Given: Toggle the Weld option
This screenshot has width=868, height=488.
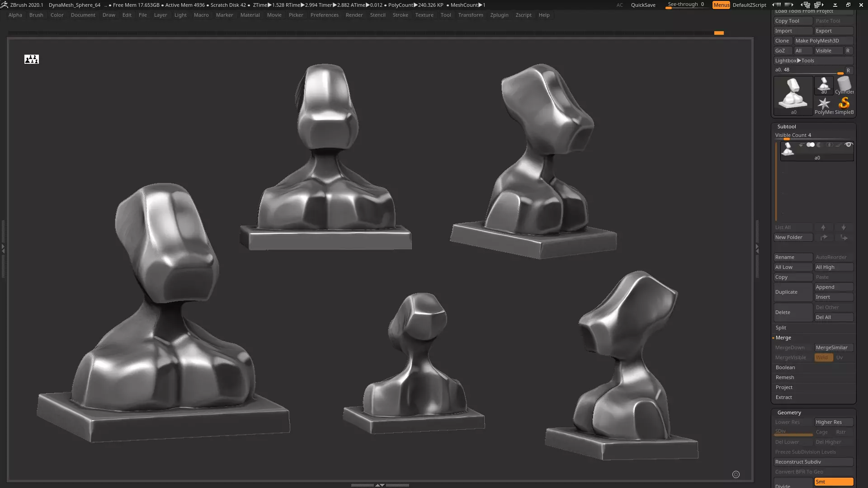Looking at the screenshot, I should (823, 357).
